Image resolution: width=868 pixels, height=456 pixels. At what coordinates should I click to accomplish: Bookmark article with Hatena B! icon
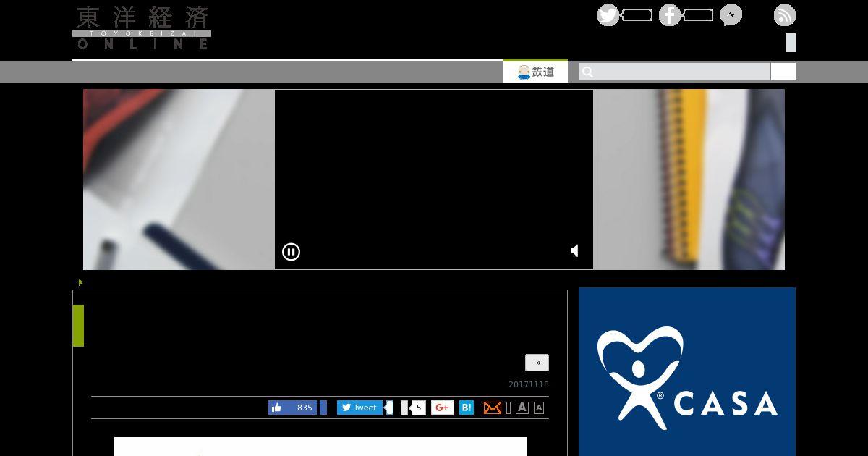click(x=467, y=408)
